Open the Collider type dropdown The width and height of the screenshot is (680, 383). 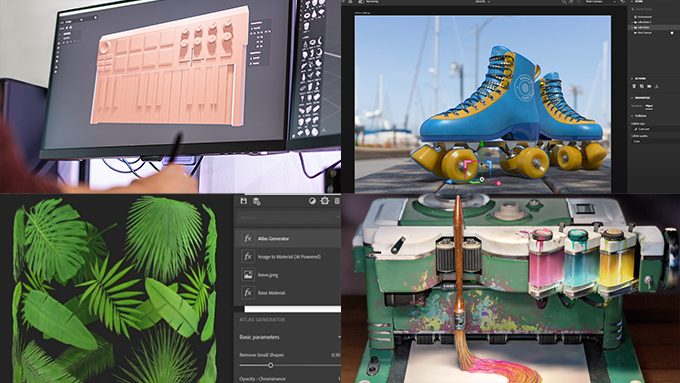(x=655, y=129)
